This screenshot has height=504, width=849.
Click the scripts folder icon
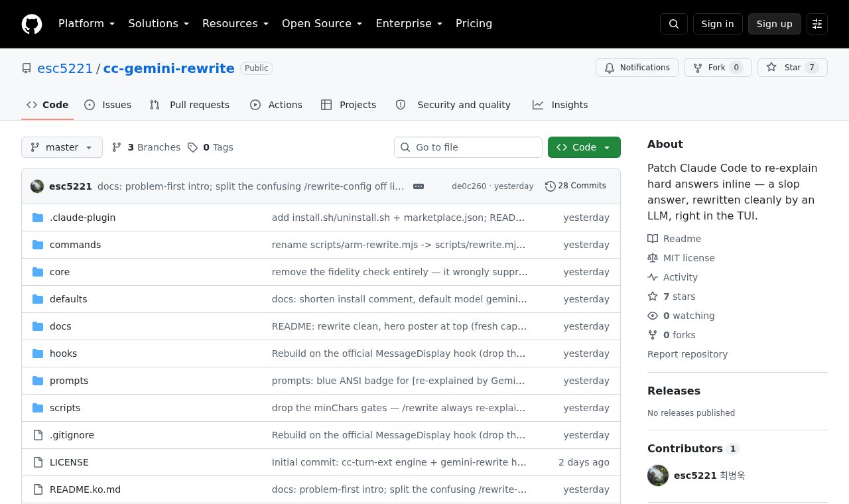38,408
